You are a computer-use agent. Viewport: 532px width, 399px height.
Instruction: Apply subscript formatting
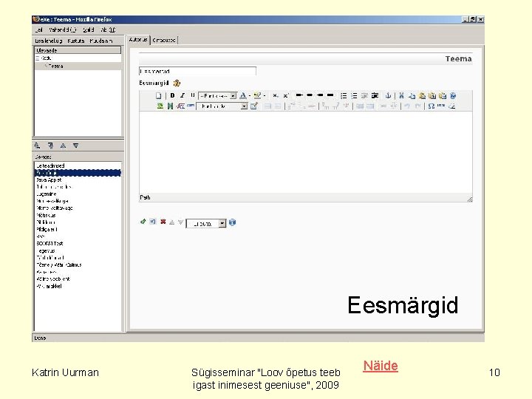click(276, 96)
